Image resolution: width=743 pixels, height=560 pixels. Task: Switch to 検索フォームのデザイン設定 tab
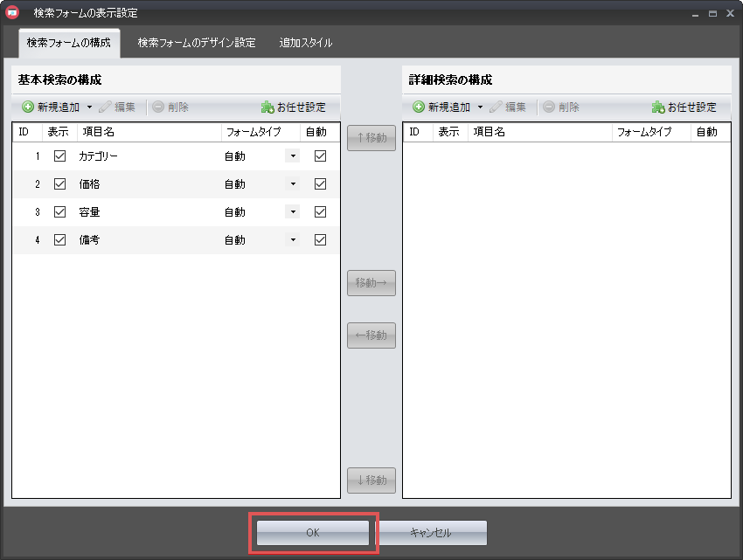[x=197, y=43]
